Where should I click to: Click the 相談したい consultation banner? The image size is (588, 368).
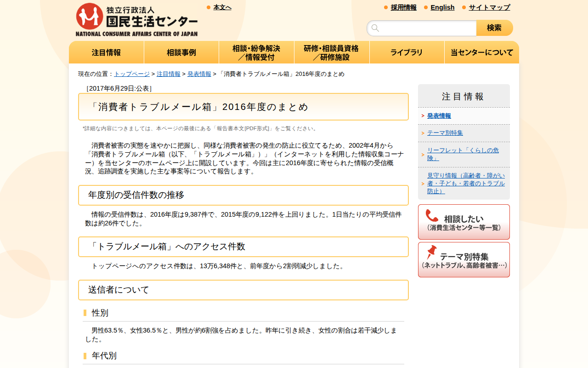coord(464,222)
